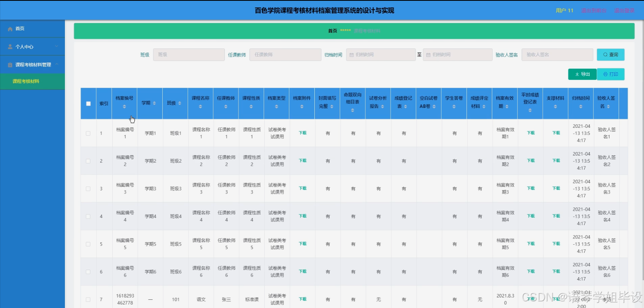This screenshot has height=308, width=644.
Task: Check the row 2 checkbox for 档案编号2
Action: (88, 161)
